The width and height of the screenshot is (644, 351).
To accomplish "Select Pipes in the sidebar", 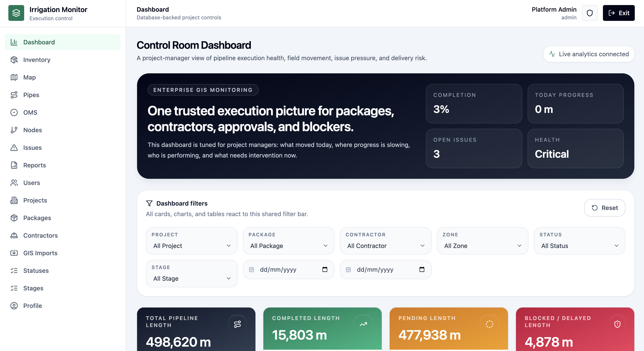I will 63,95.
